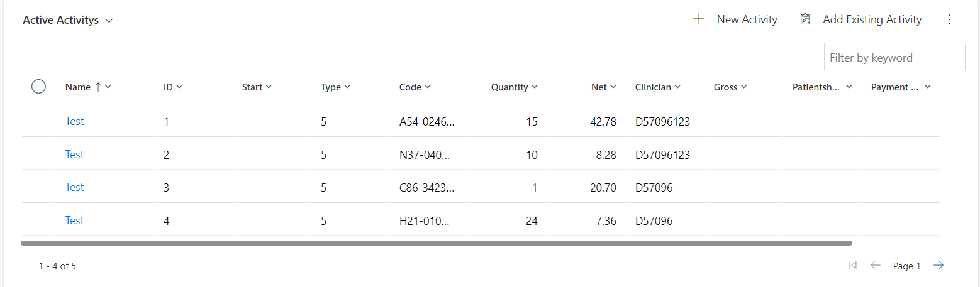Open the vertical ellipsis more commands menu
This screenshot has height=287, width=980.
click(949, 19)
